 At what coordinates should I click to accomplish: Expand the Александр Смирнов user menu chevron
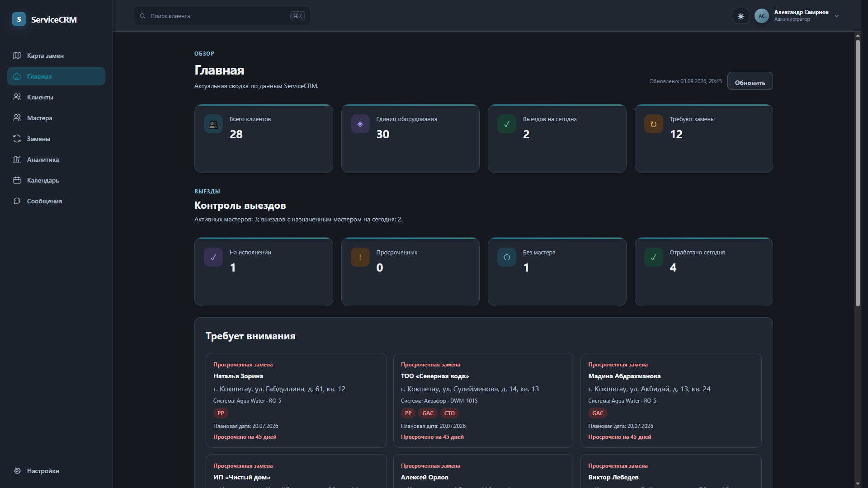pos(837,16)
